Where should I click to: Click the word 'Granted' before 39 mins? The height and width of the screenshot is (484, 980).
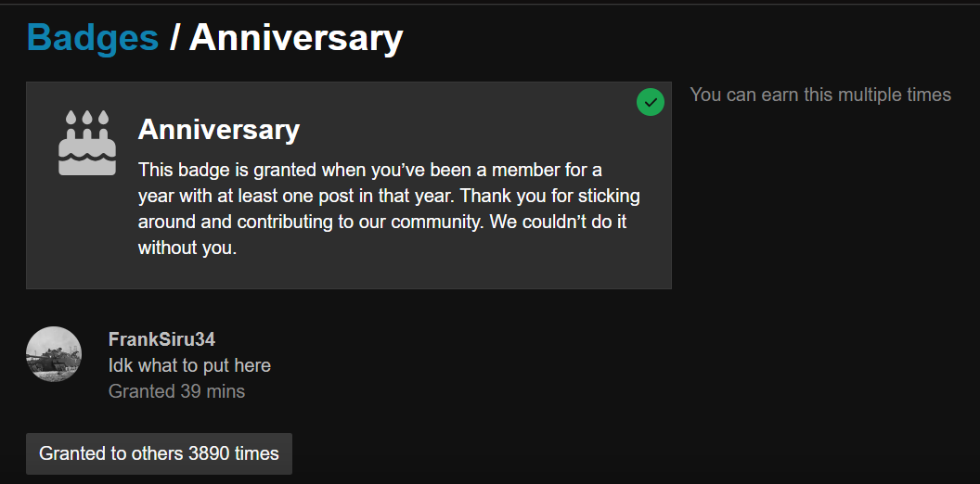coord(142,391)
